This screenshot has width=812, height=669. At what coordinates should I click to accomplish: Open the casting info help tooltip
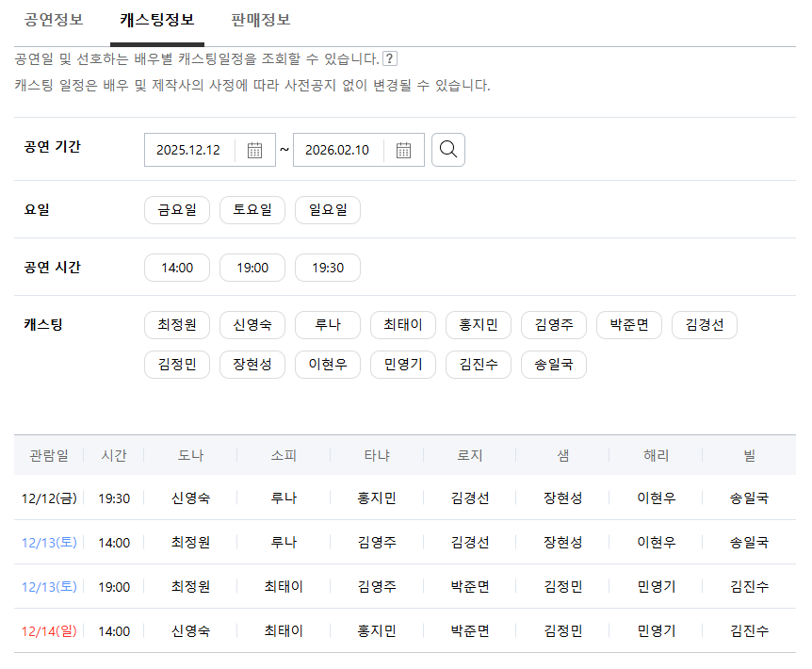coord(390,57)
